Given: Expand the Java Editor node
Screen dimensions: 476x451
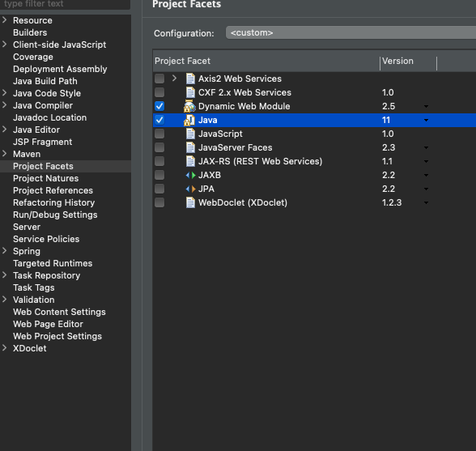Looking at the screenshot, I should 5,130.
